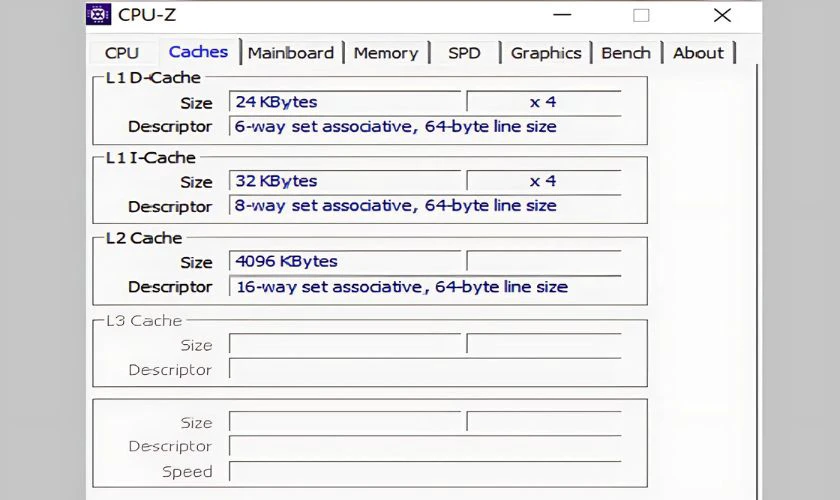Click the 'L3 Cache' group label
Image resolution: width=840 pixels, height=500 pixels.
tap(144, 320)
